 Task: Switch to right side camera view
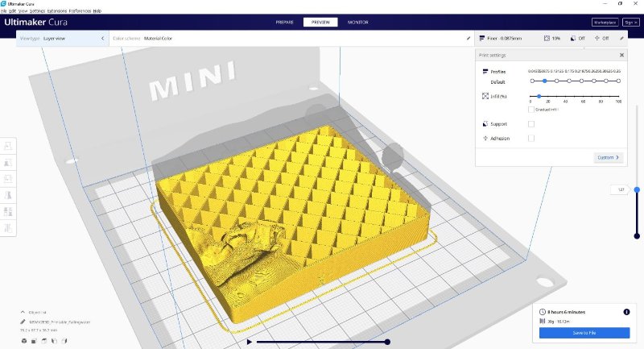pyautogui.click(x=64, y=341)
